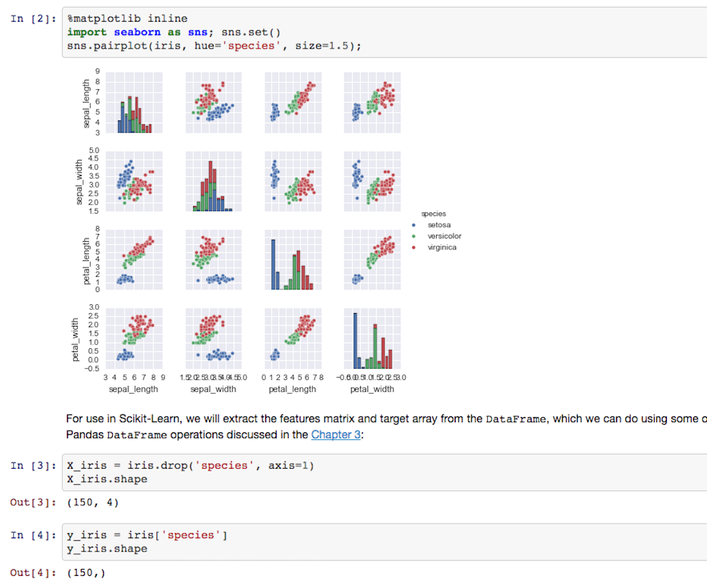This screenshot has width=707, height=588.
Task: Click the petal_length histogram subplot
Action: [293, 260]
